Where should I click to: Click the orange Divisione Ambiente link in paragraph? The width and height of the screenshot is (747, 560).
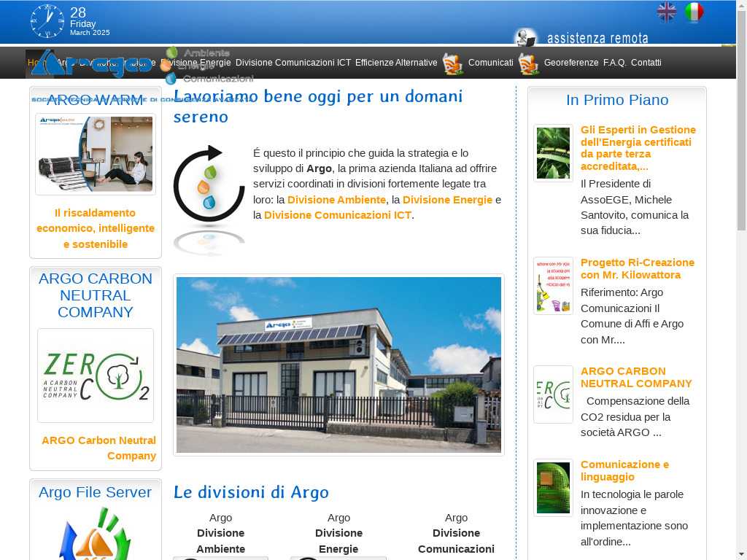coord(336,200)
